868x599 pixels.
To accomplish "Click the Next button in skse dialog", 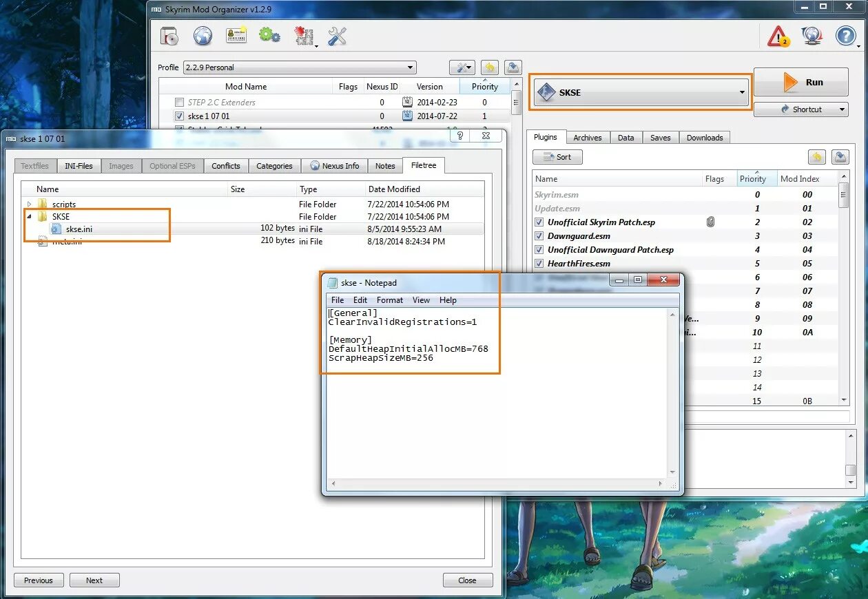I will tap(94, 580).
